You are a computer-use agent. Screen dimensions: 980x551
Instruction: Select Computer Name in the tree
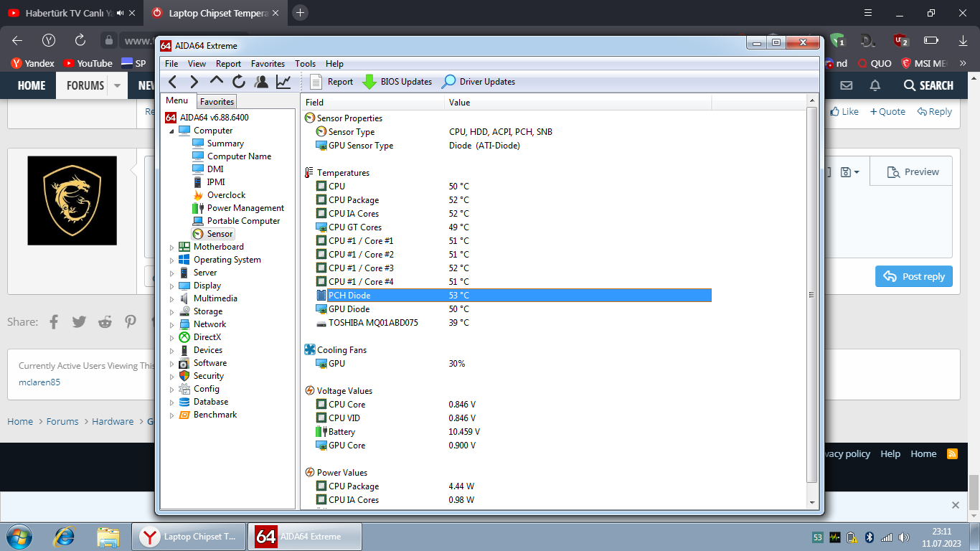[x=239, y=156]
